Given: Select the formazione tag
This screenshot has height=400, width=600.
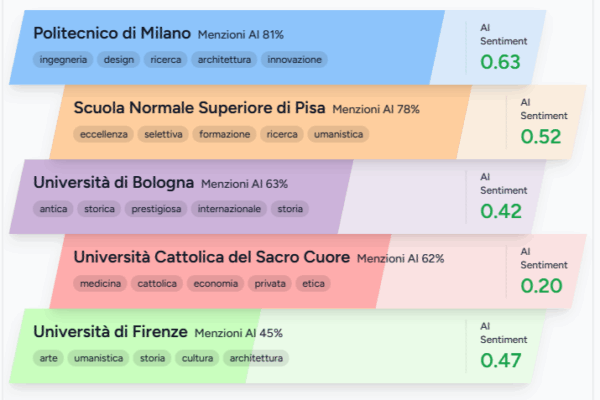Looking at the screenshot, I should click(x=224, y=134).
